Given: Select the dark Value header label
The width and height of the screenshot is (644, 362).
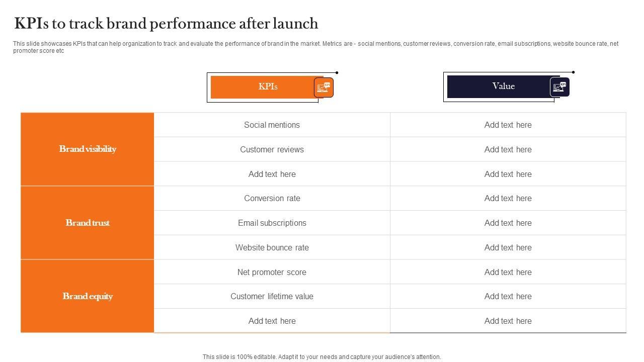Looking at the screenshot, I should (503, 86).
